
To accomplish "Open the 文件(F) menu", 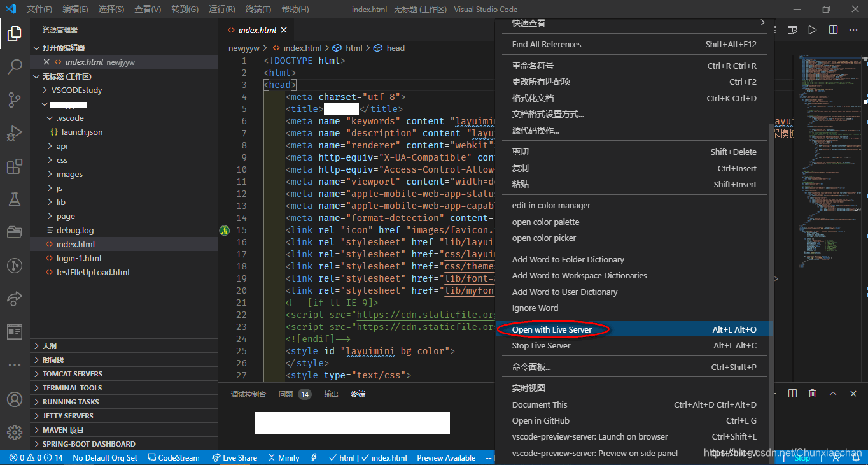I will pyautogui.click(x=39, y=10).
